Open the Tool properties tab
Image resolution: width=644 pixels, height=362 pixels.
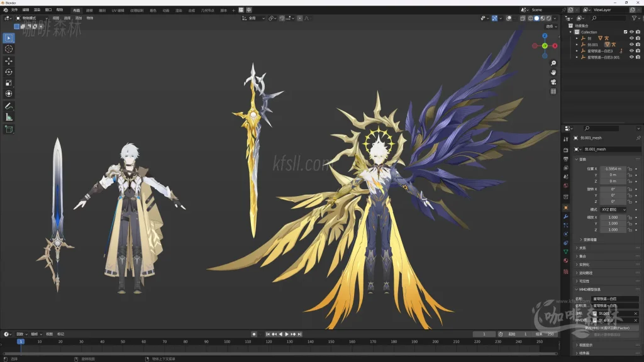point(565,139)
